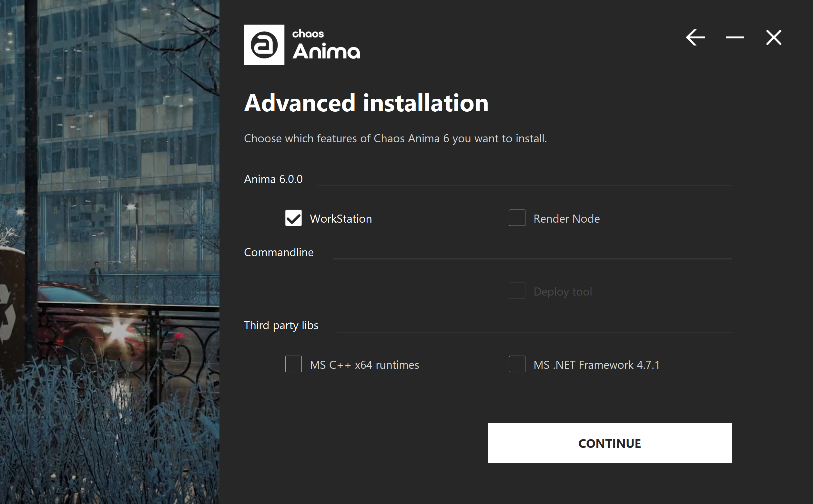Click the back arrow icon
This screenshot has height=504, width=813.
(x=695, y=37)
